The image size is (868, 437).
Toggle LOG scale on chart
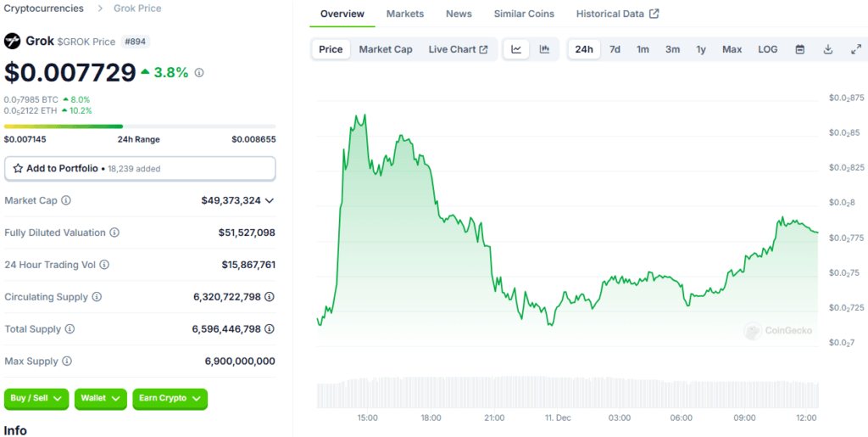point(768,49)
